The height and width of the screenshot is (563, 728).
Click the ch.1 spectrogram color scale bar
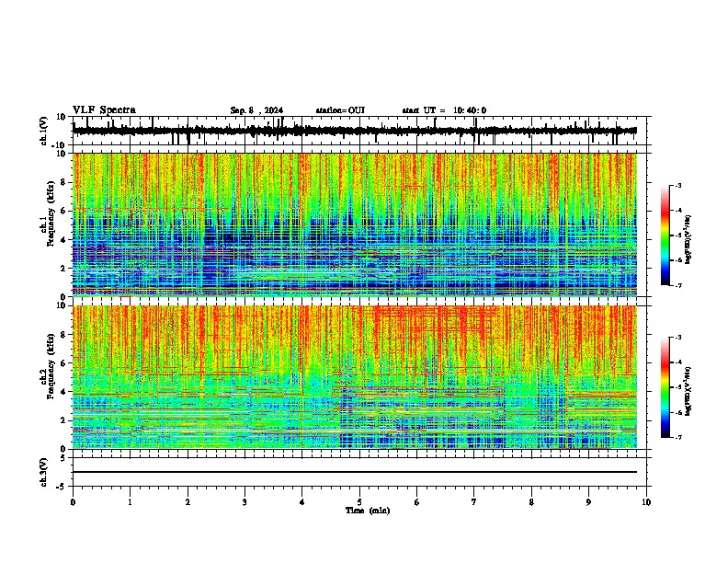(665, 236)
